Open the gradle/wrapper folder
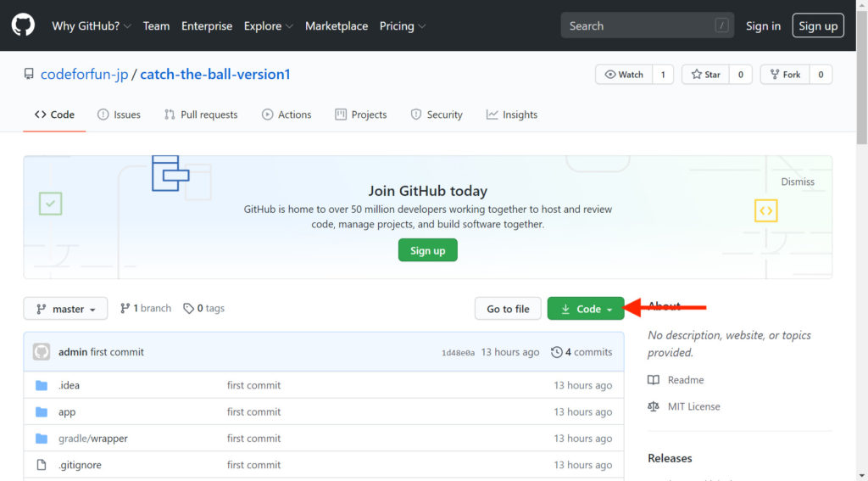 (x=93, y=439)
